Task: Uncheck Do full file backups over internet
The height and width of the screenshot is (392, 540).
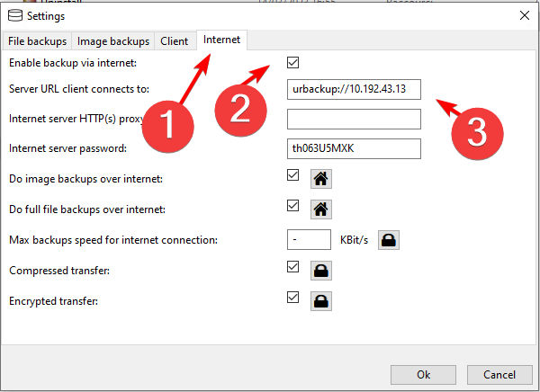Action: tap(292, 206)
